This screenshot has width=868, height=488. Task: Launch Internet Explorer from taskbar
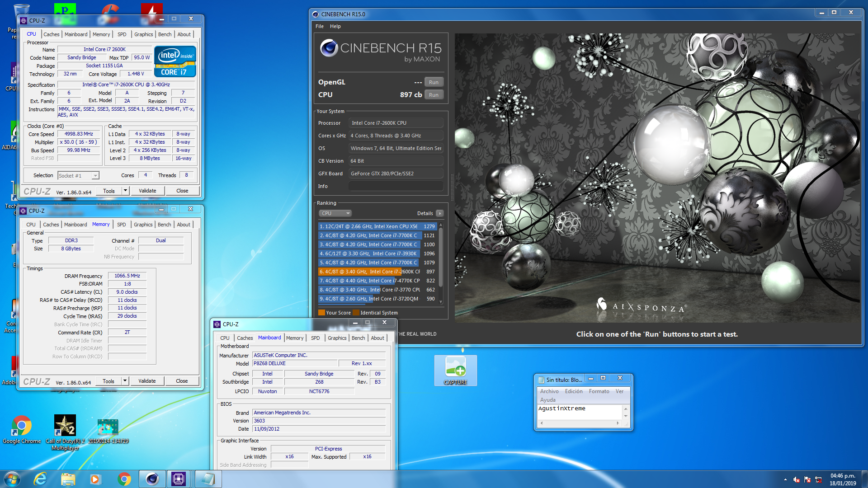[40, 479]
